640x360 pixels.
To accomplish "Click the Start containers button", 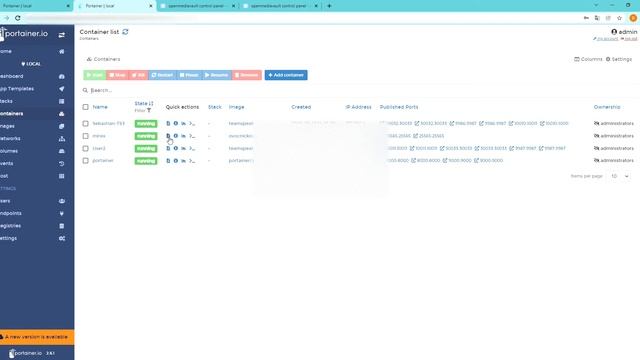I will [95, 75].
